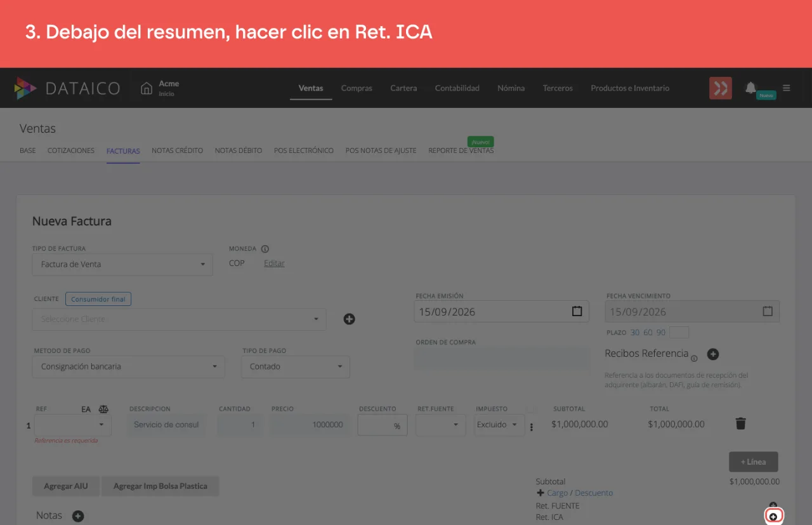The image size is (812, 525).
Task: Click the Descuento percent field on line 1
Action: 383,425
